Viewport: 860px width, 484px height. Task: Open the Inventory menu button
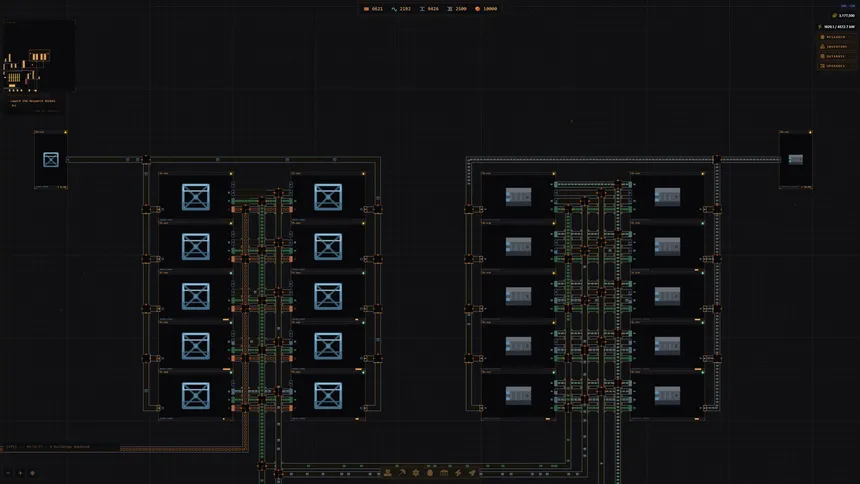(x=836, y=47)
